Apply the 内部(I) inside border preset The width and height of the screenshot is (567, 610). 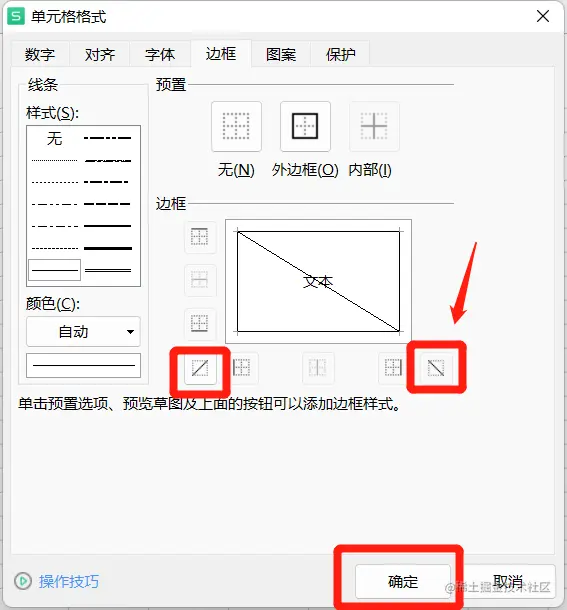(374, 126)
